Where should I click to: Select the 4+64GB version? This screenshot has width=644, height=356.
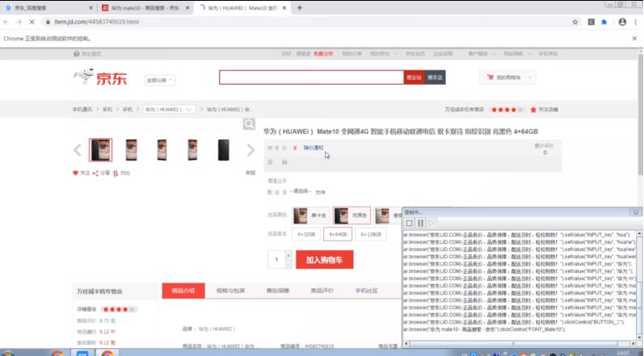tap(338, 234)
